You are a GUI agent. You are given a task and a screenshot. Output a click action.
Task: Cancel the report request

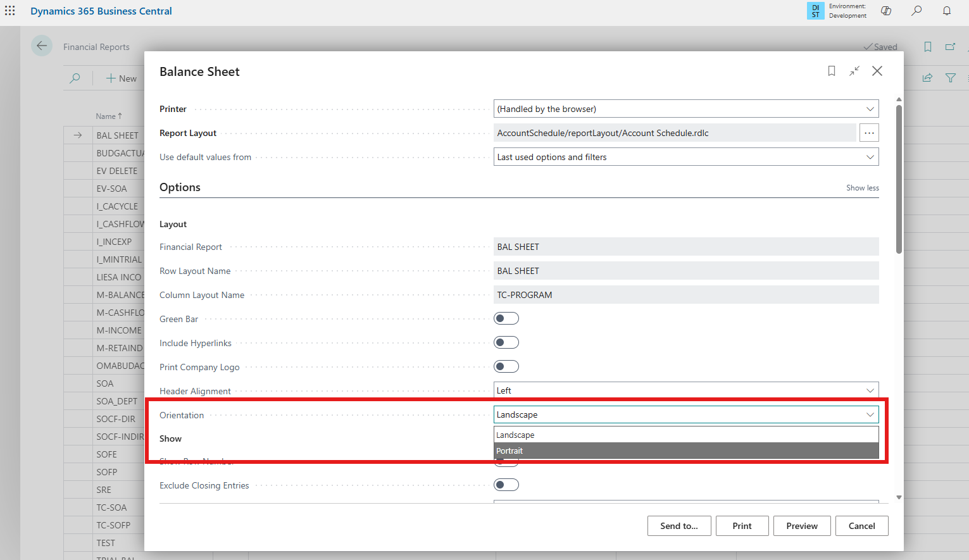862,526
